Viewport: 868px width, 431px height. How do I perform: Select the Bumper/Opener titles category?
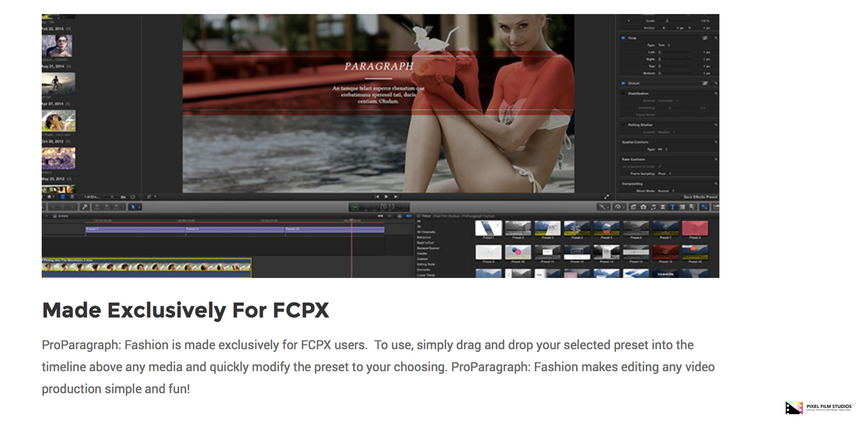click(428, 248)
